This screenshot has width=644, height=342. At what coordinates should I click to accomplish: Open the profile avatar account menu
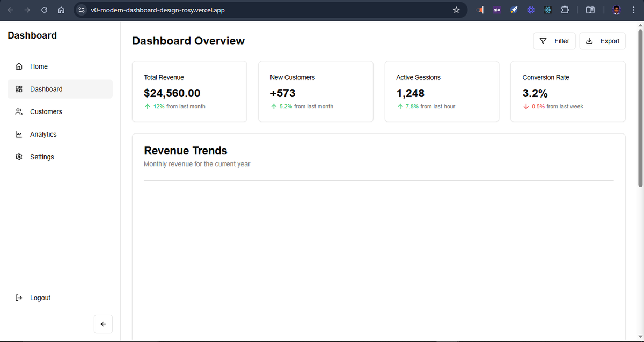tap(616, 10)
